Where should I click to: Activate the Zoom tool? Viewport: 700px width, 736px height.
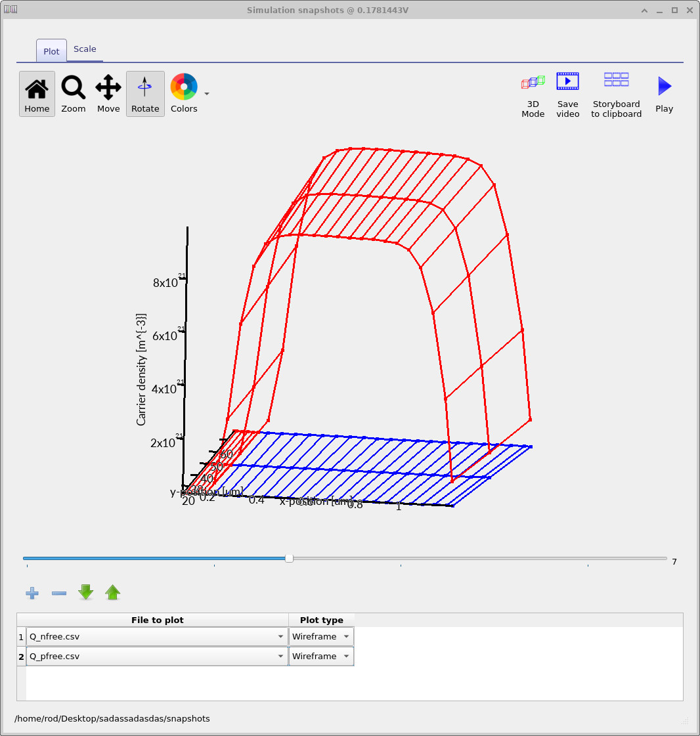tap(73, 93)
